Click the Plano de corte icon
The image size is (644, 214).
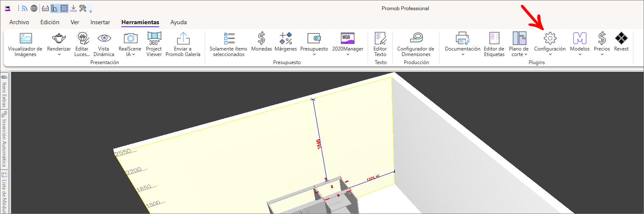520,38
